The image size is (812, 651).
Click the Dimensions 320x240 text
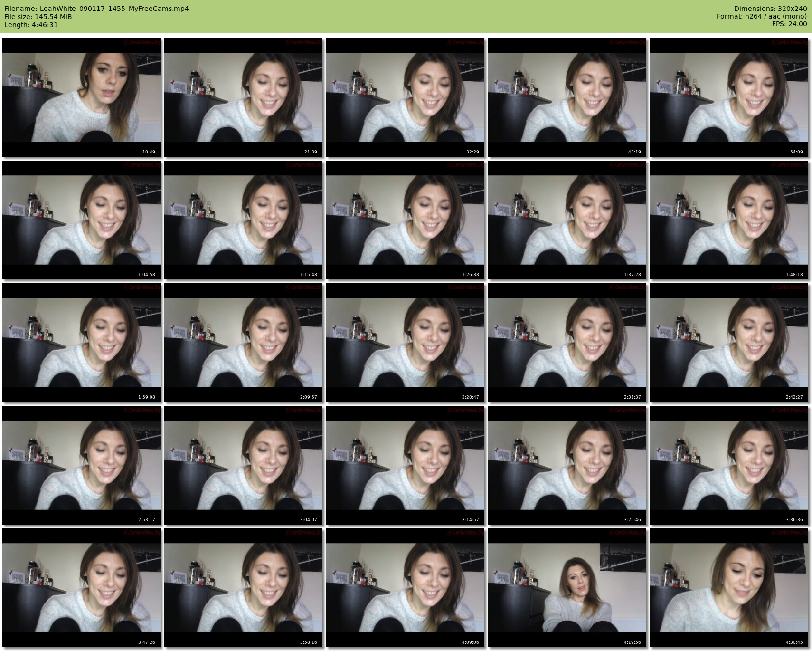pos(770,9)
